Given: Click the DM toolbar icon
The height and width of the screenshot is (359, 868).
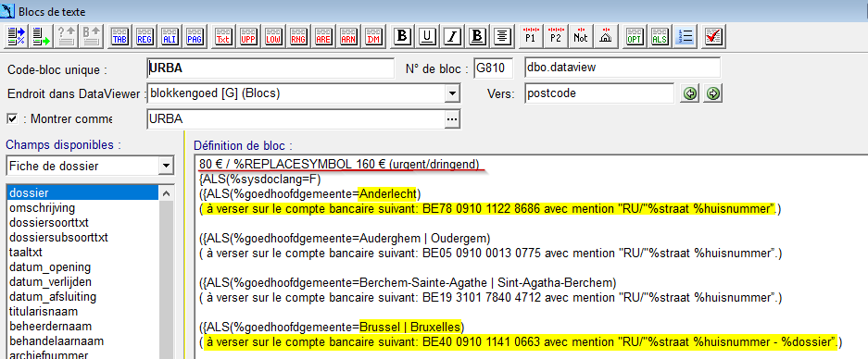Looking at the screenshot, I should click(373, 36).
